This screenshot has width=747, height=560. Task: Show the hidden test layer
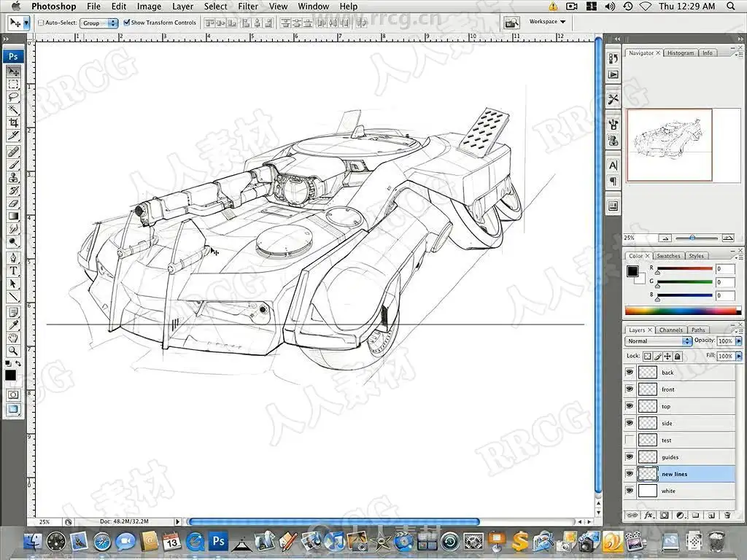click(630, 440)
